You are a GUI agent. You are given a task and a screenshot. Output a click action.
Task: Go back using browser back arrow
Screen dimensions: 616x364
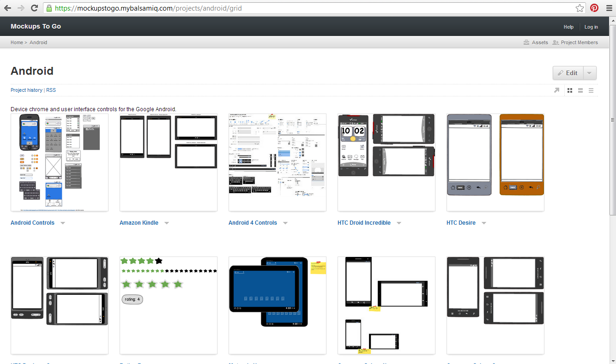(8, 8)
